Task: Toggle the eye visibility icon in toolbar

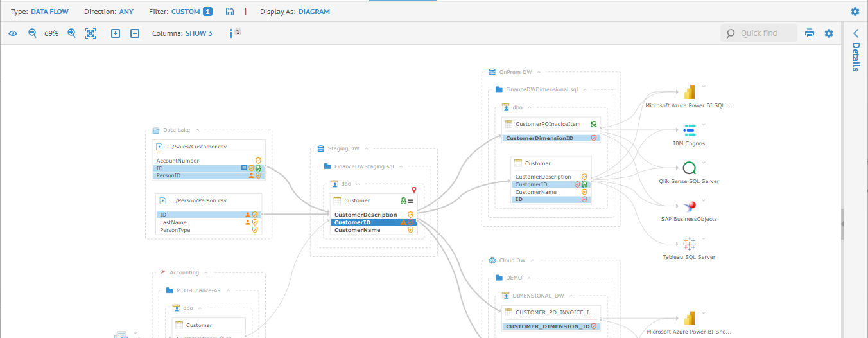Action: [13, 33]
